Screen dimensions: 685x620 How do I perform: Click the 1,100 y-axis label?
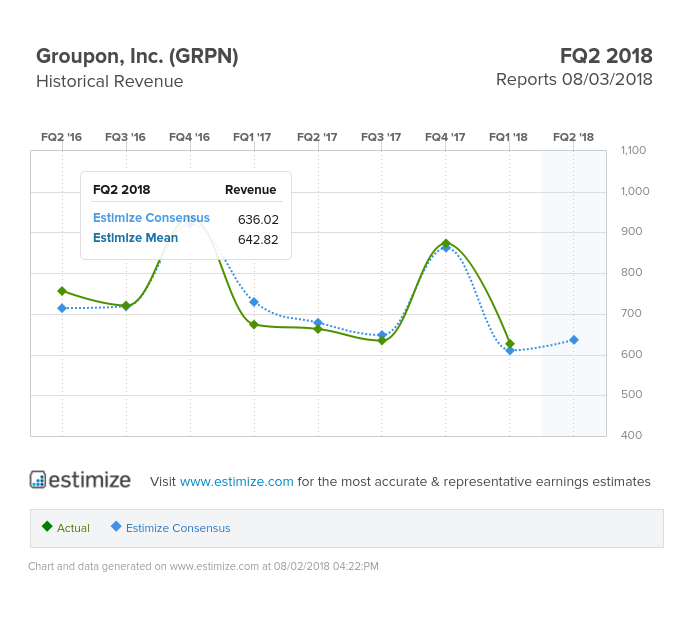pos(633,150)
